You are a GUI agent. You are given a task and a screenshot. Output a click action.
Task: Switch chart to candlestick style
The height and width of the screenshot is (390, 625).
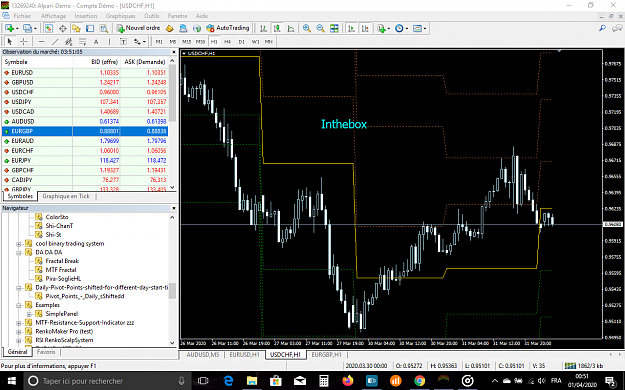point(277,28)
